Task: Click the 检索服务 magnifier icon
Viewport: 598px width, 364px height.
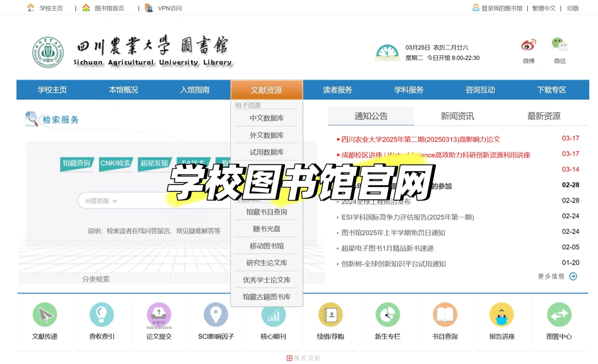Action: (x=32, y=119)
